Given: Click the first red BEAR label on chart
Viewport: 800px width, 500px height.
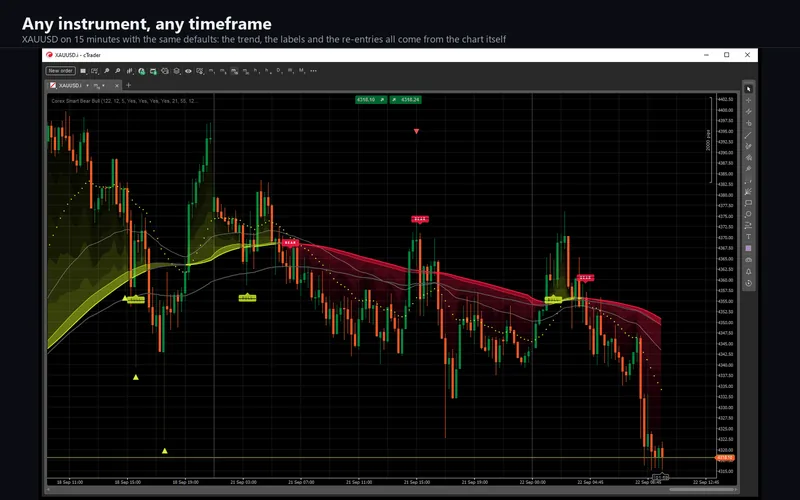Looking at the screenshot, I should click(x=290, y=243).
